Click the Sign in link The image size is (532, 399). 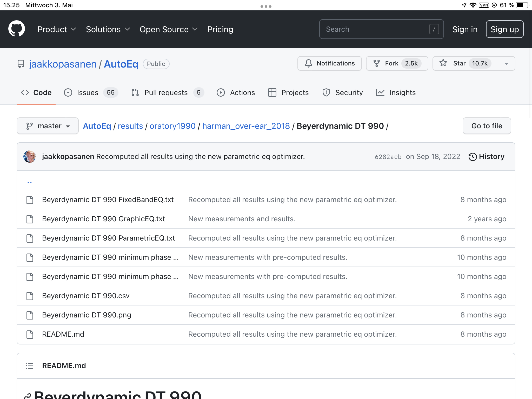[465, 29]
